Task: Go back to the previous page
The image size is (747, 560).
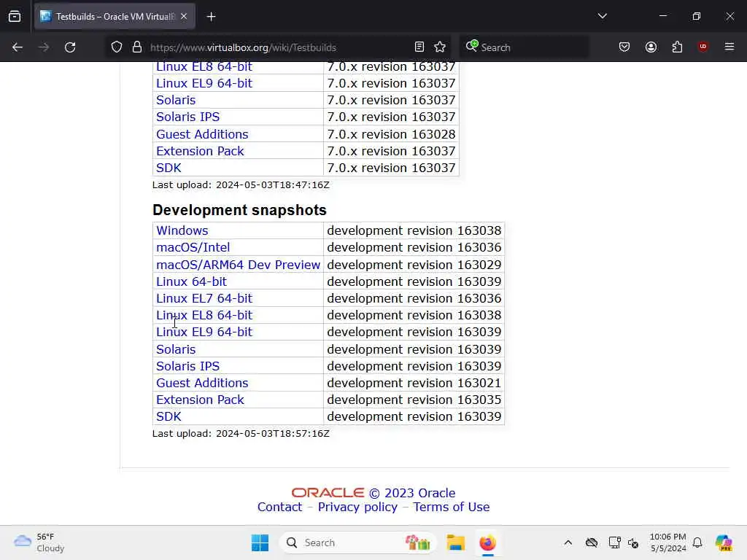Action: point(18,47)
